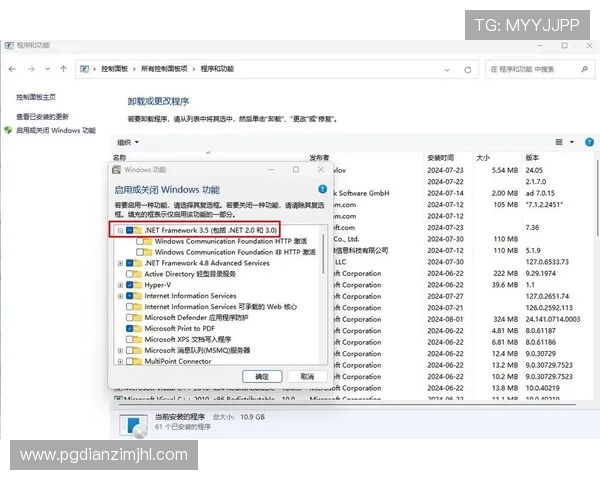Go forward with the navigation arrow
Screen dimensions: 600x480
click(x=31, y=69)
